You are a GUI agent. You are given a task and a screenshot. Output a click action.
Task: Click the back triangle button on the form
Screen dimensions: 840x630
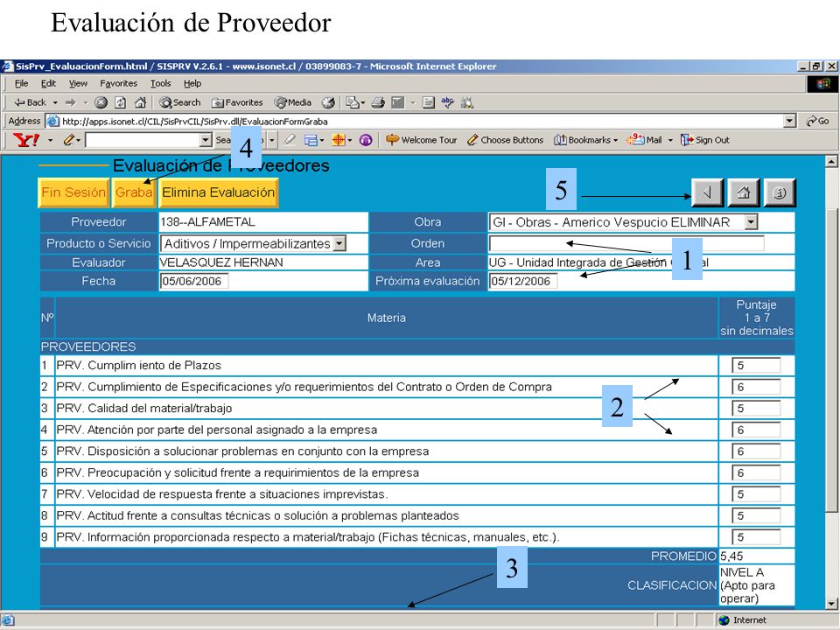coord(708,192)
